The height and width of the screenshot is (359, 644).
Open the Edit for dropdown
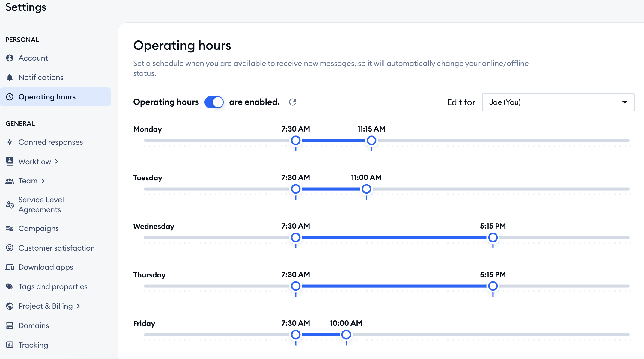[x=558, y=102]
